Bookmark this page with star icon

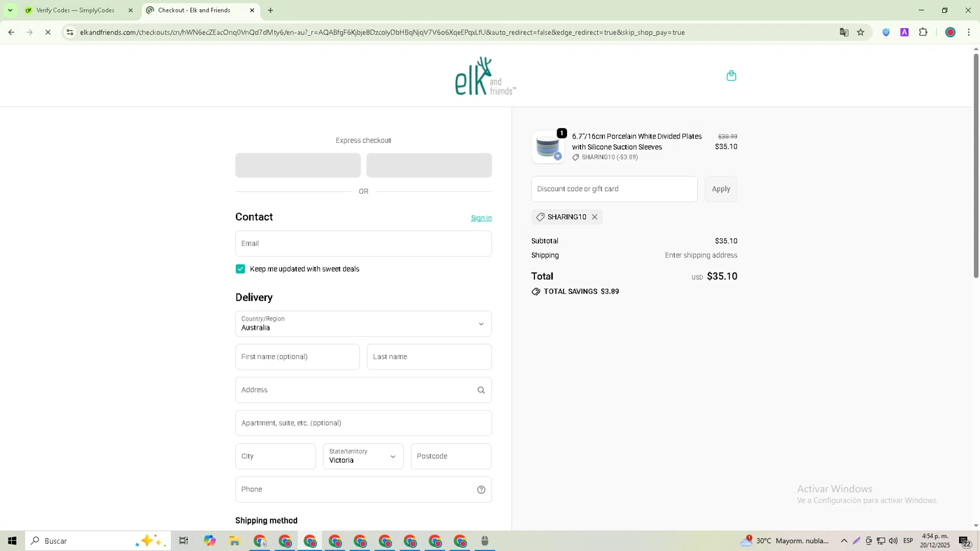point(860,32)
